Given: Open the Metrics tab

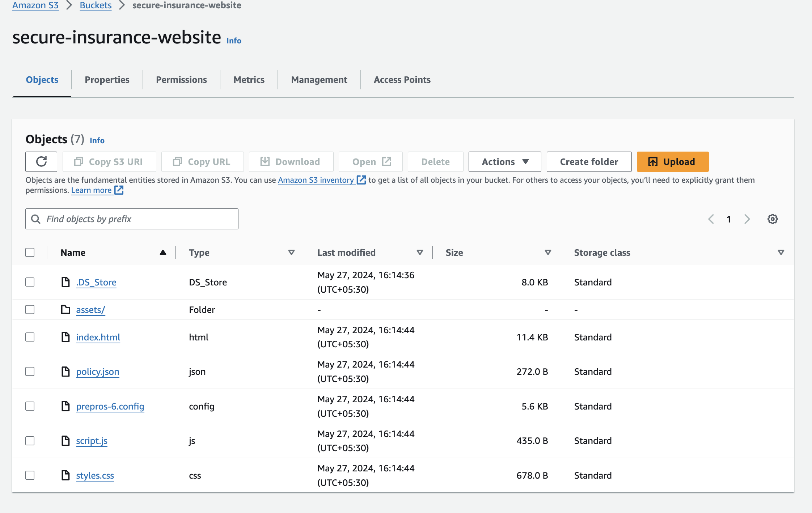Looking at the screenshot, I should tap(249, 80).
